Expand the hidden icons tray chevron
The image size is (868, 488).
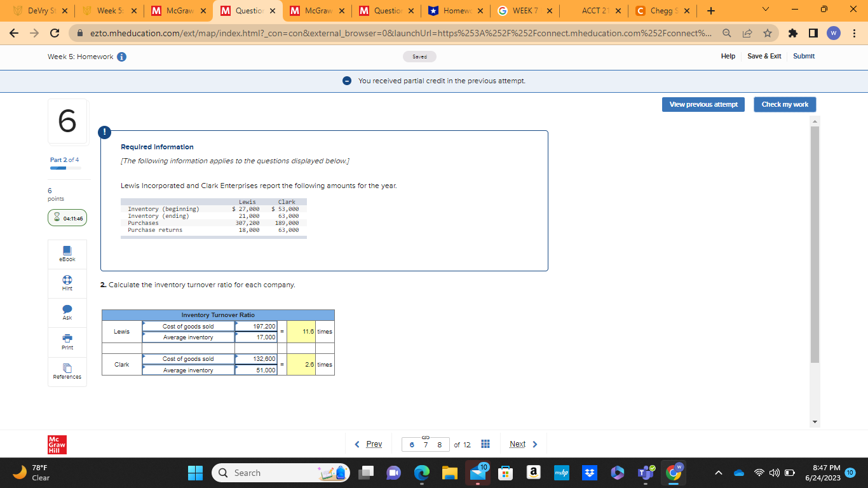718,473
